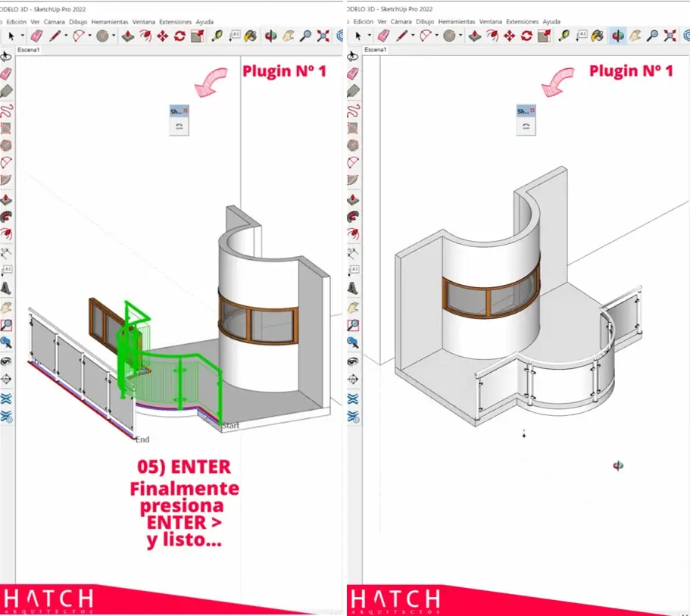Open the Herramientas menu in the right window
Image resolution: width=690 pixels, height=616 pixels.
(453, 22)
